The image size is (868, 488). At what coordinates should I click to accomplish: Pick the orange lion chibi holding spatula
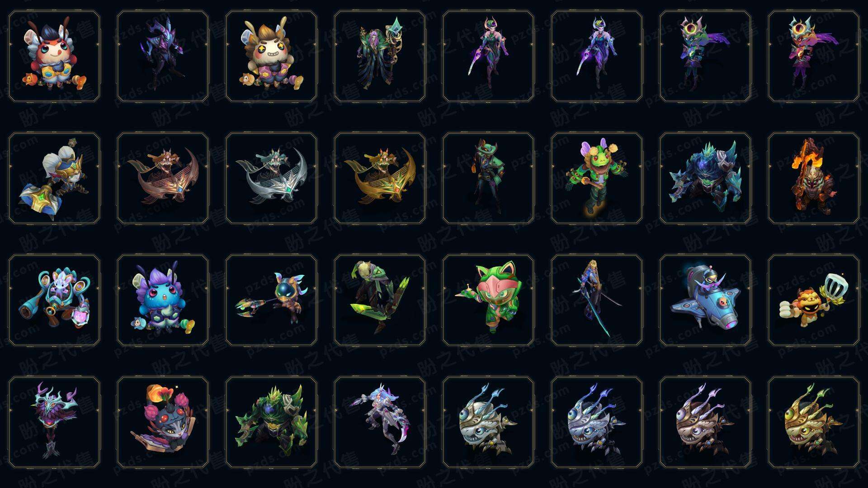pos(814,300)
